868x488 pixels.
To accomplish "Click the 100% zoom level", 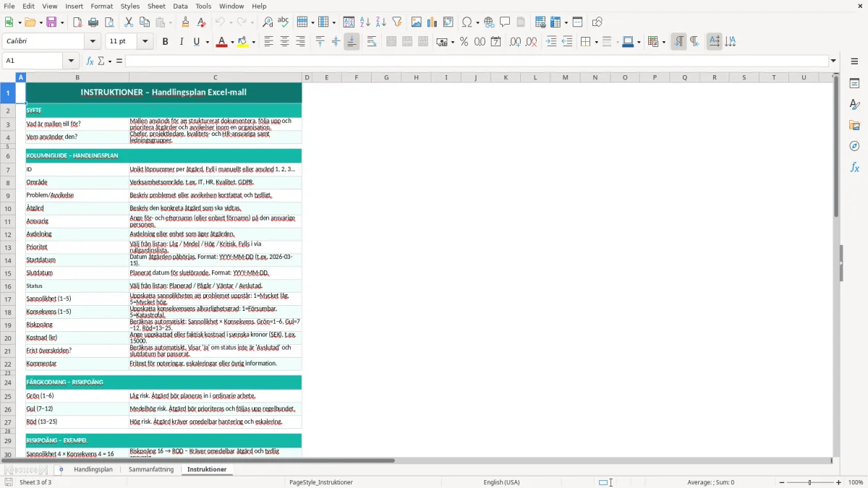I will (x=856, y=482).
